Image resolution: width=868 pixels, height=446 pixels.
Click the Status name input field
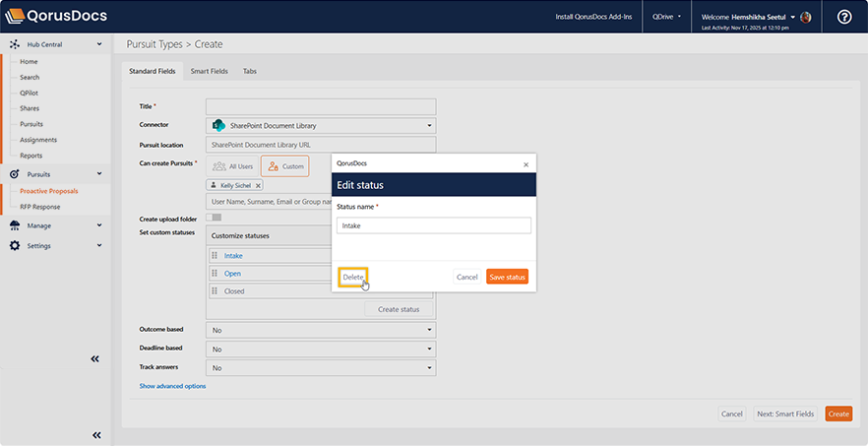click(434, 225)
